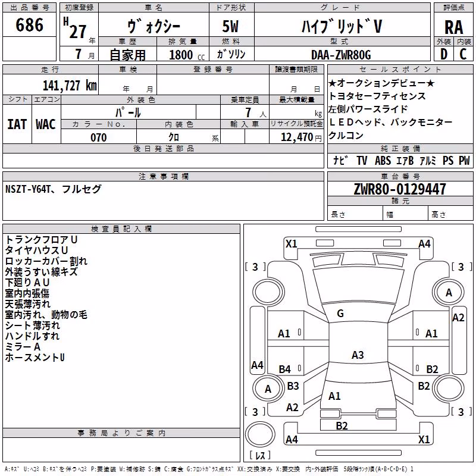Click the color number 070
This screenshot has height=476, width=476.
point(99,137)
